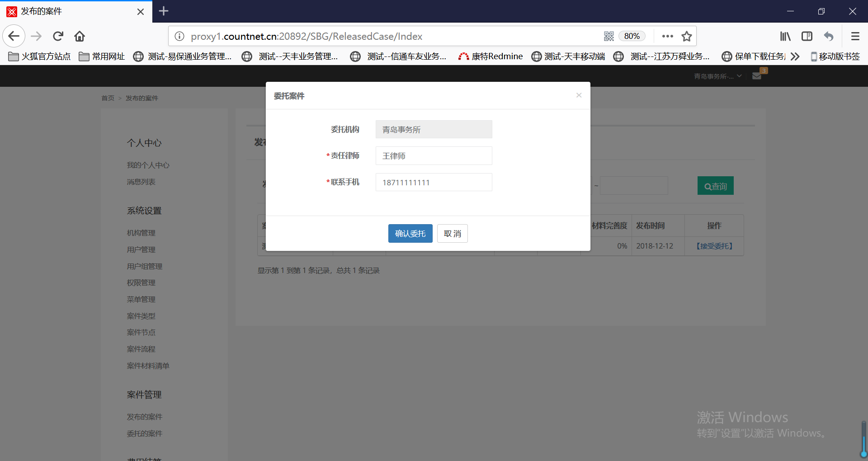Confirm with the 确认委托 button
This screenshot has width=868, height=461.
(410, 233)
